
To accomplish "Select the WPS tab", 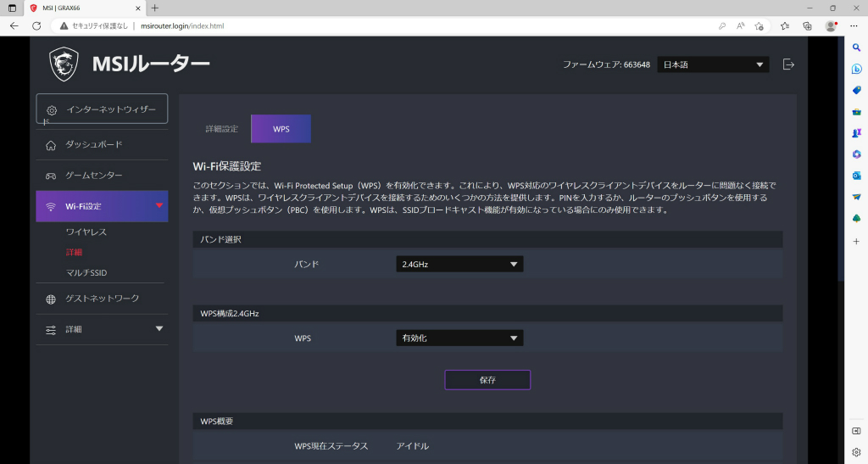I will [281, 129].
